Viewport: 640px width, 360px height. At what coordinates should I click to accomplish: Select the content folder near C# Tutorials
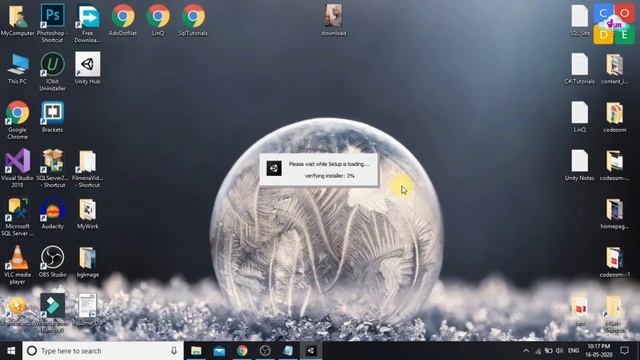[614, 69]
